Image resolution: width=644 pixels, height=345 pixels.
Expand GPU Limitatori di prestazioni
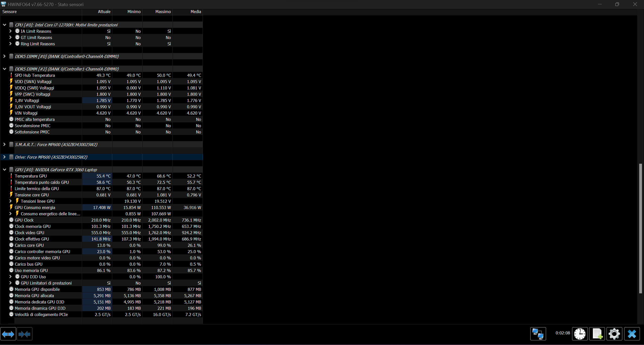(x=10, y=283)
